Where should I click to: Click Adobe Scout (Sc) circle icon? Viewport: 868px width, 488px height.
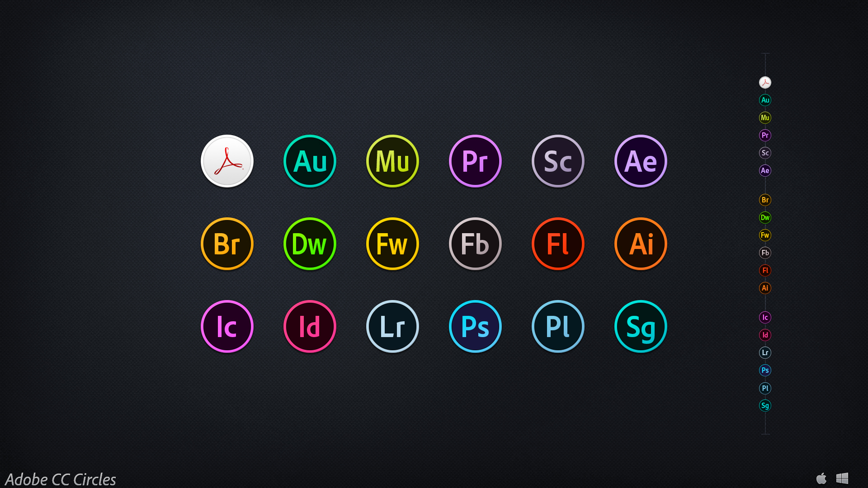558,161
